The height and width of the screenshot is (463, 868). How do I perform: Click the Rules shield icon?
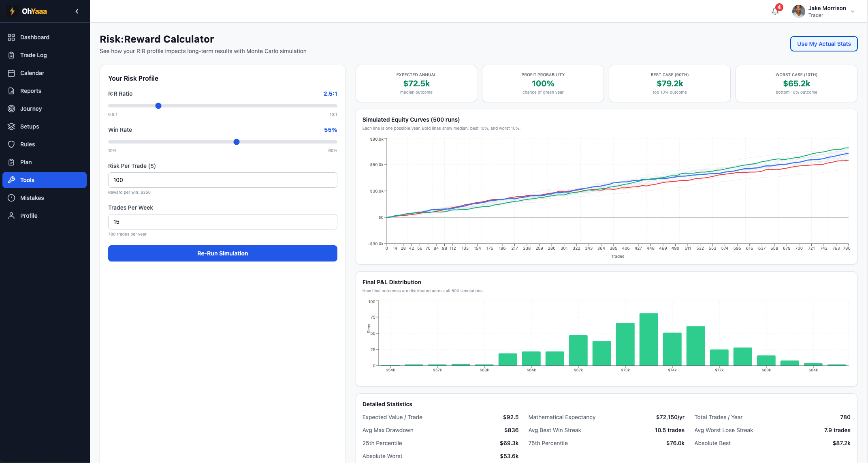(11, 144)
